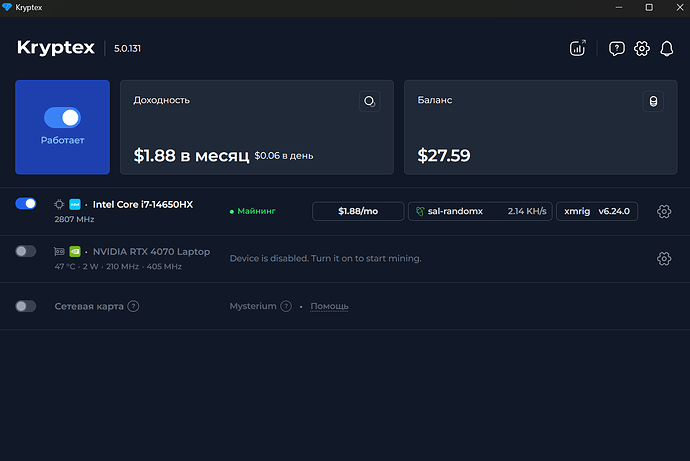The height and width of the screenshot is (461, 690).
Task: Click the 2807 MHz frequency text
Action: click(x=74, y=220)
